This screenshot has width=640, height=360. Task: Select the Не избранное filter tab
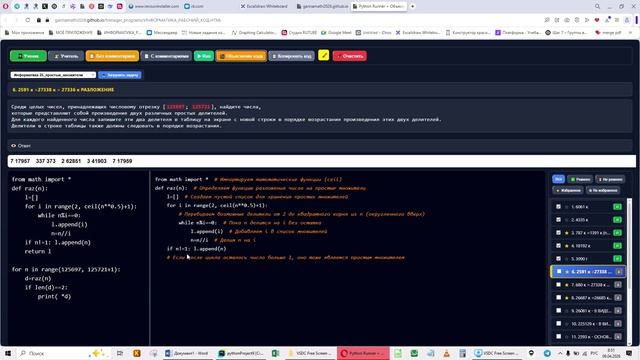pyautogui.click(x=603, y=191)
